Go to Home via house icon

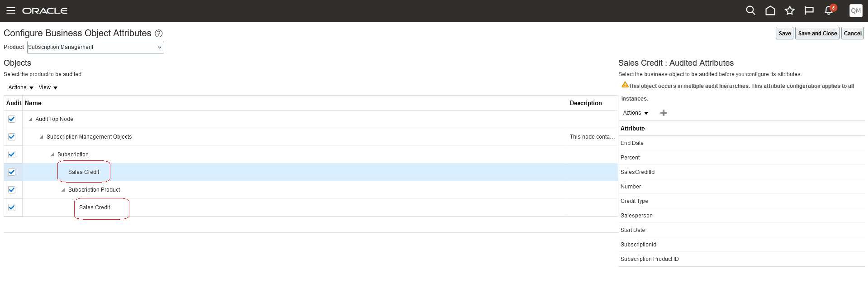point(770,10)
